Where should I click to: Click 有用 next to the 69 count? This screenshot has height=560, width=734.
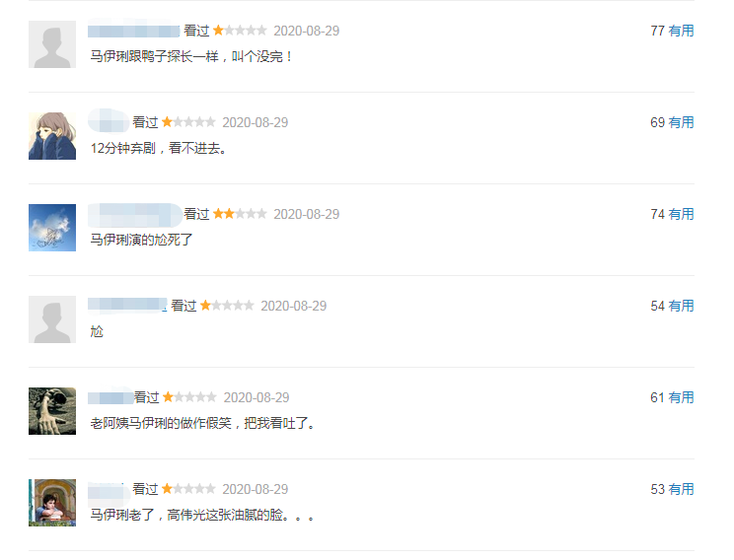pos(681,122)
